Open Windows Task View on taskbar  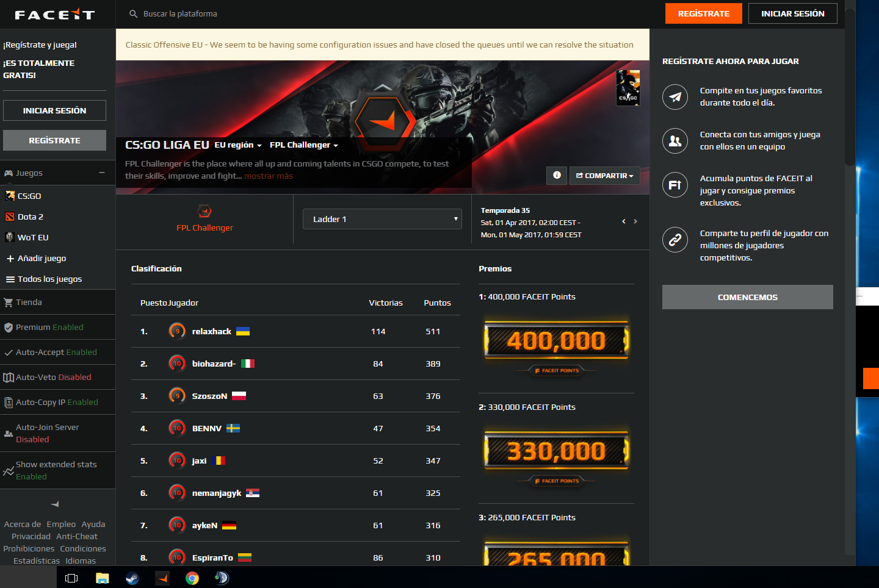71,578
